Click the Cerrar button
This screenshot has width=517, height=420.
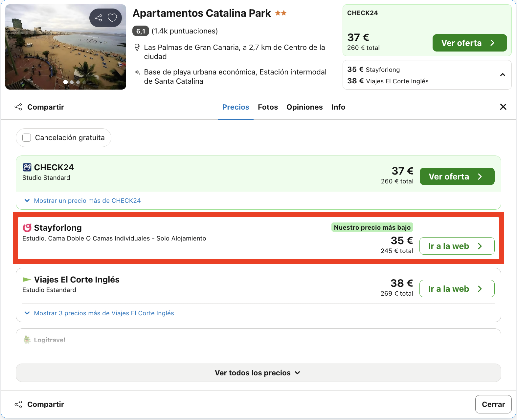(493, 404)
